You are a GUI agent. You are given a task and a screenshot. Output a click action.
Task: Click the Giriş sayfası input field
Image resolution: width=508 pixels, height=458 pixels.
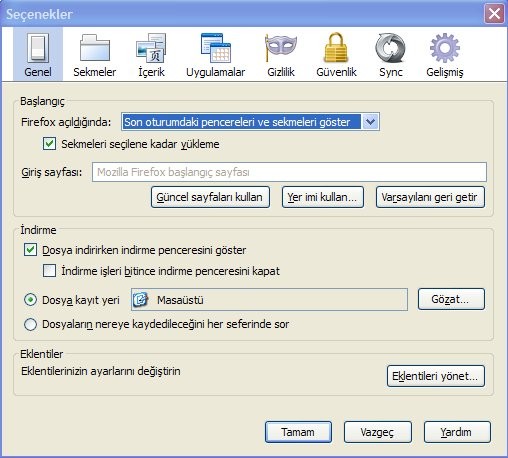coord(289,172)
